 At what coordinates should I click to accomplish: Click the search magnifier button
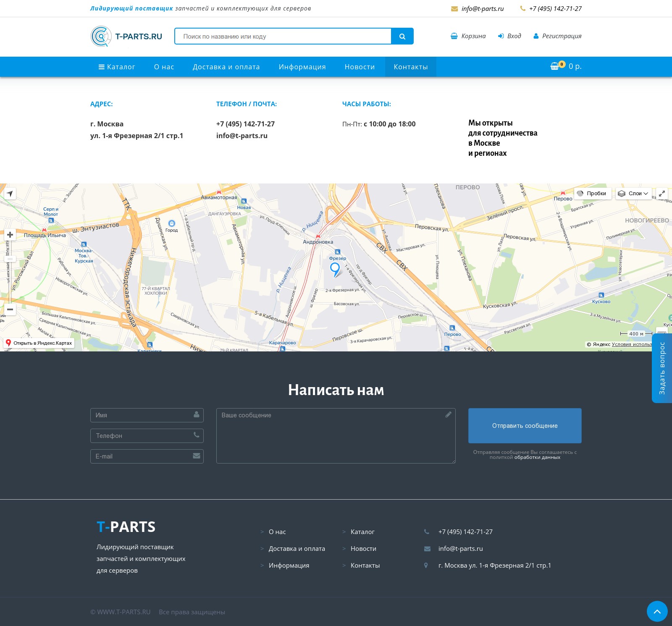(x=402, y=37)
